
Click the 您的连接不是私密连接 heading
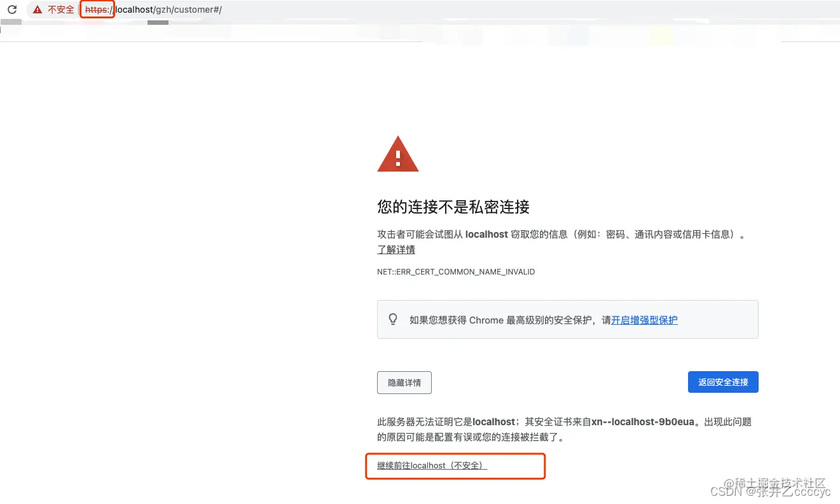453,207
